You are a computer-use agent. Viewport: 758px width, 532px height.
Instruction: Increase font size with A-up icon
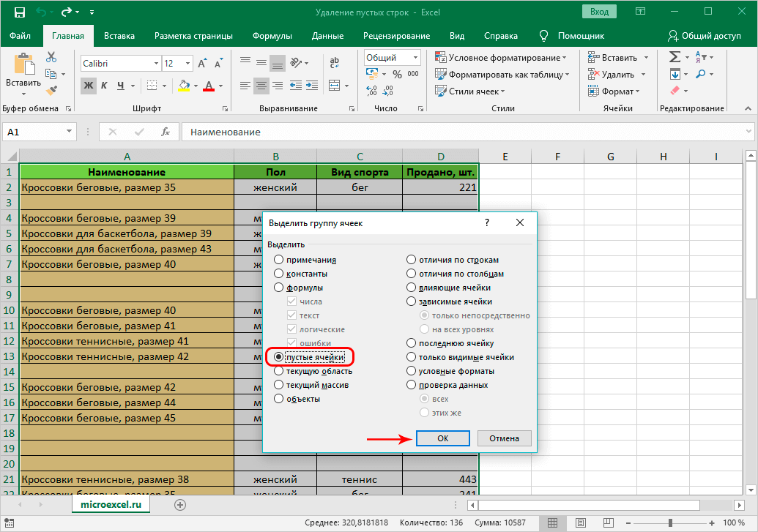pyautogui.click(x=203, y=64)
